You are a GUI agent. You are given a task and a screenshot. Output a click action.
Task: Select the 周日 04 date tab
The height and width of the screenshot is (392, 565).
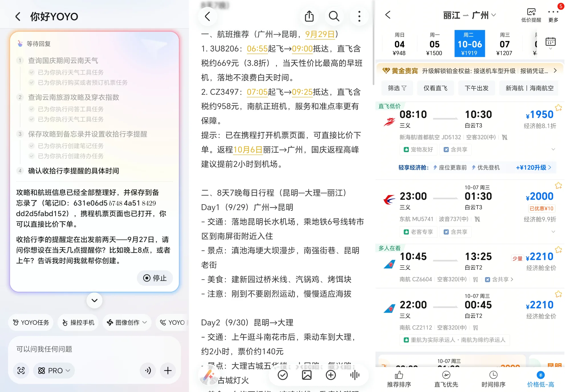[x=399, y=44]
